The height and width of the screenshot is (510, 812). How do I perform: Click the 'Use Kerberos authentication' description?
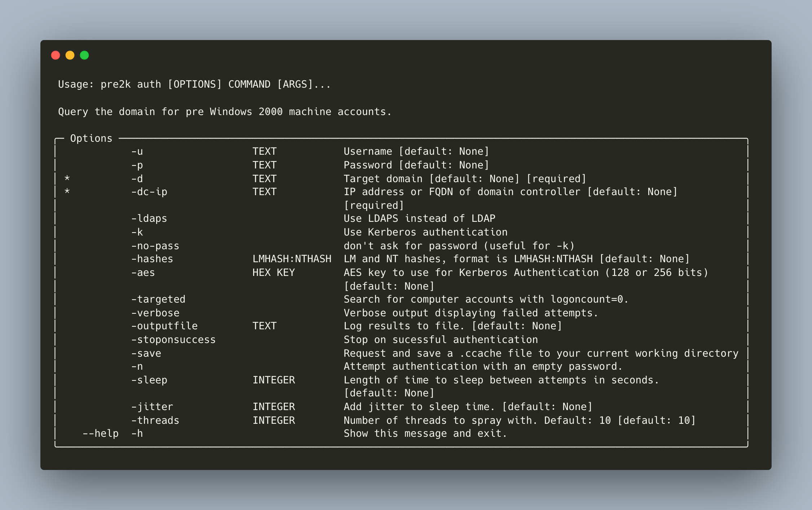point(425,232)
